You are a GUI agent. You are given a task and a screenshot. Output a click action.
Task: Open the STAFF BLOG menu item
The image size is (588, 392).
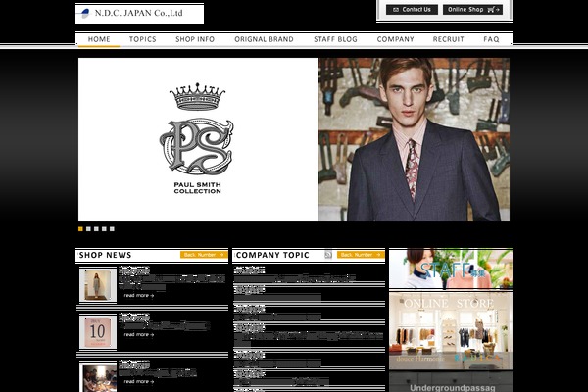click(335, 39)
